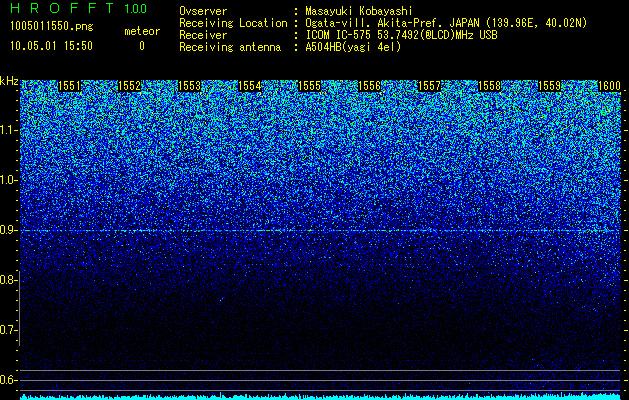Click the Ovserver label
This screenshot has width=629, height=400.
pyautogui.click(x=203, y=12)
